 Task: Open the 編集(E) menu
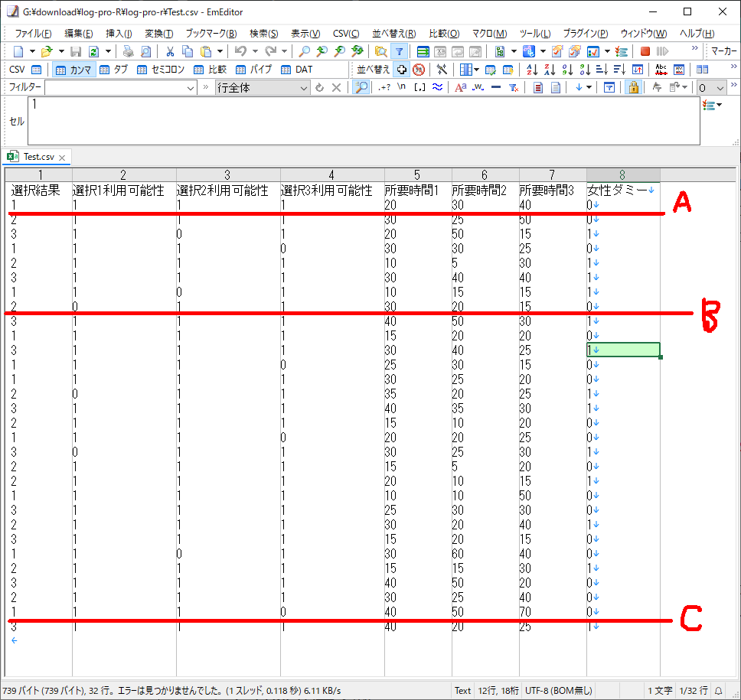79,34
